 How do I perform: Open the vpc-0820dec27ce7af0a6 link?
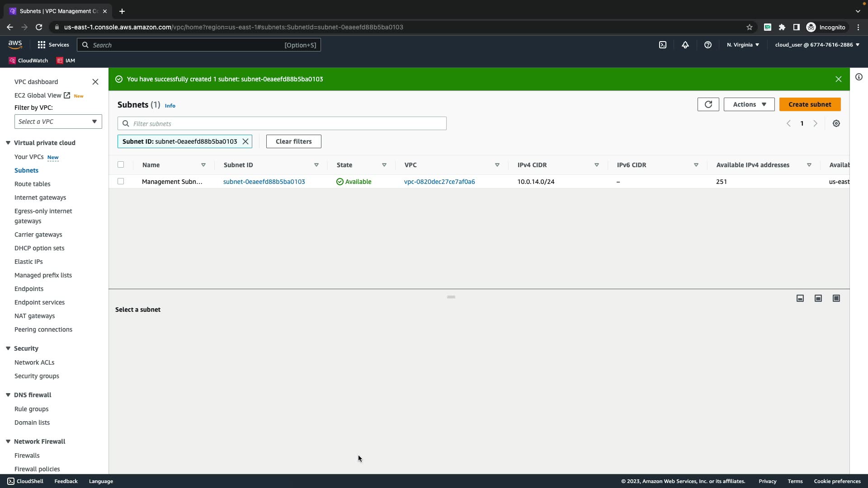(x=439, y=182)
